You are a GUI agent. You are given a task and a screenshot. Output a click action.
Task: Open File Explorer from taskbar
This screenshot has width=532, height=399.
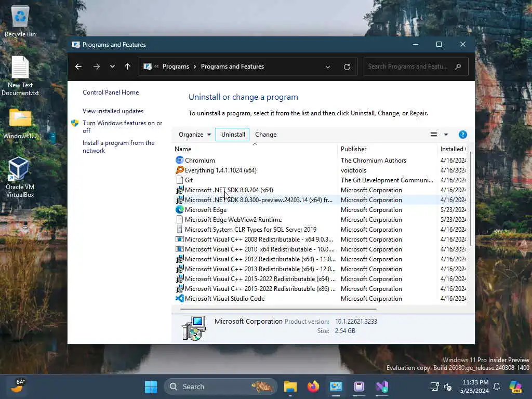[290, 387]
